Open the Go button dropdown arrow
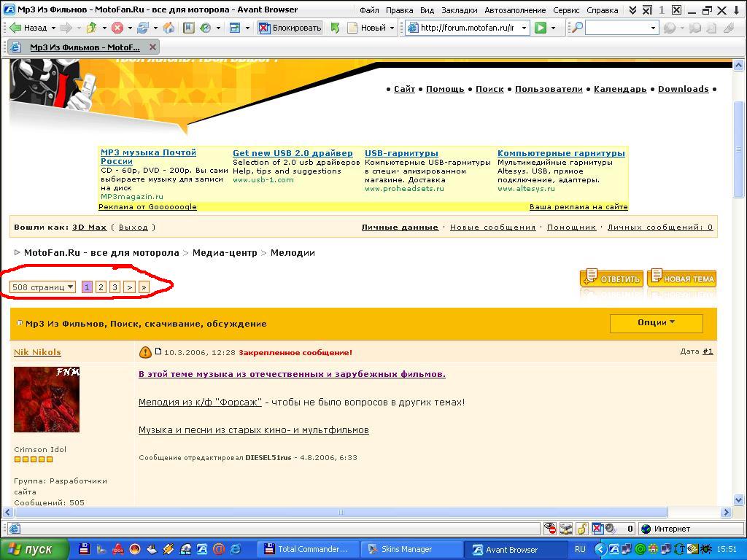 (x=553, y=28)
